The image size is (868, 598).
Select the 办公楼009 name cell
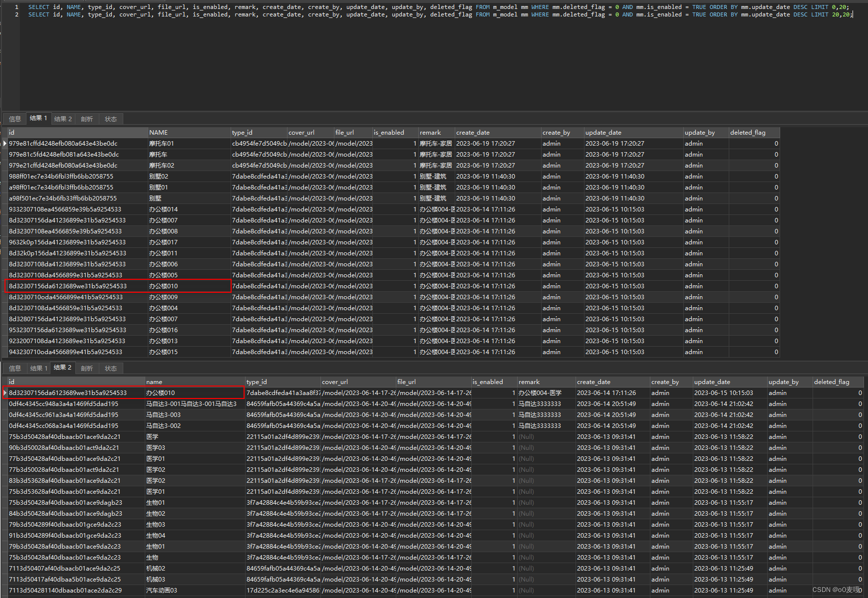click(189, 297)
